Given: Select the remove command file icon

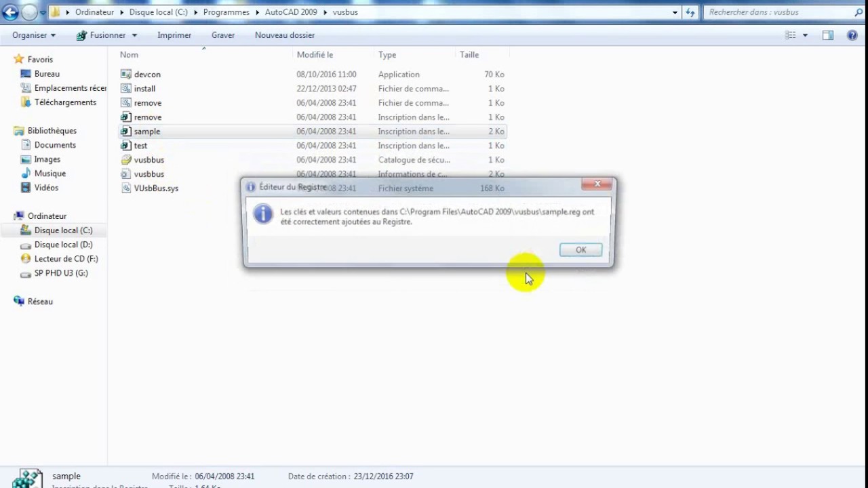Looking at the screenshot, I should tap(126, 103).
